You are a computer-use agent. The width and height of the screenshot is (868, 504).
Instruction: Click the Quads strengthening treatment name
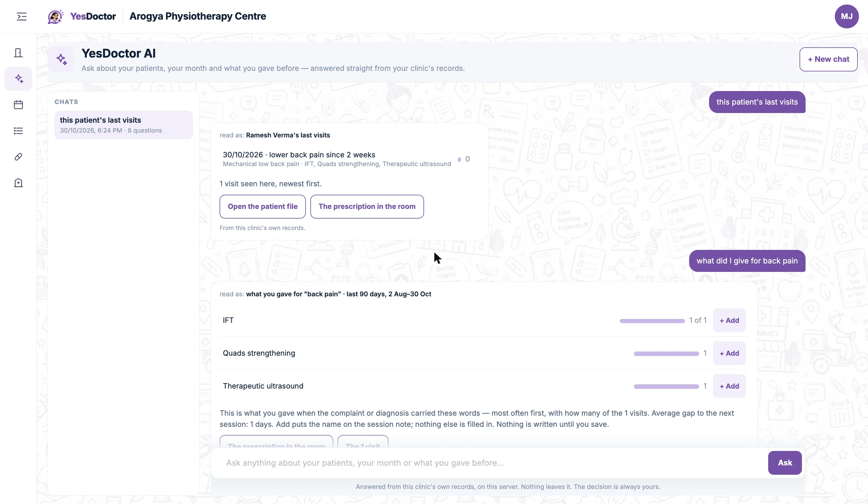259,353
